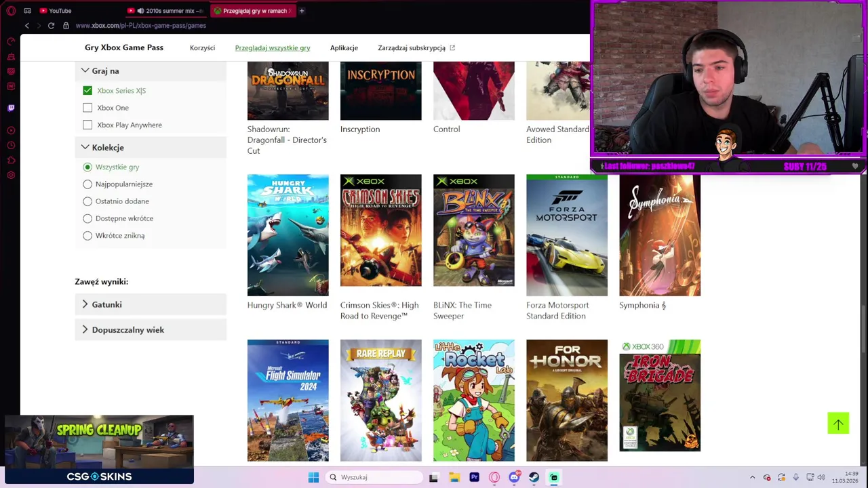Click the green scroll-to-top arrow button
The width and height of the screenshot is (868, 488).
[x=838, y=424]
